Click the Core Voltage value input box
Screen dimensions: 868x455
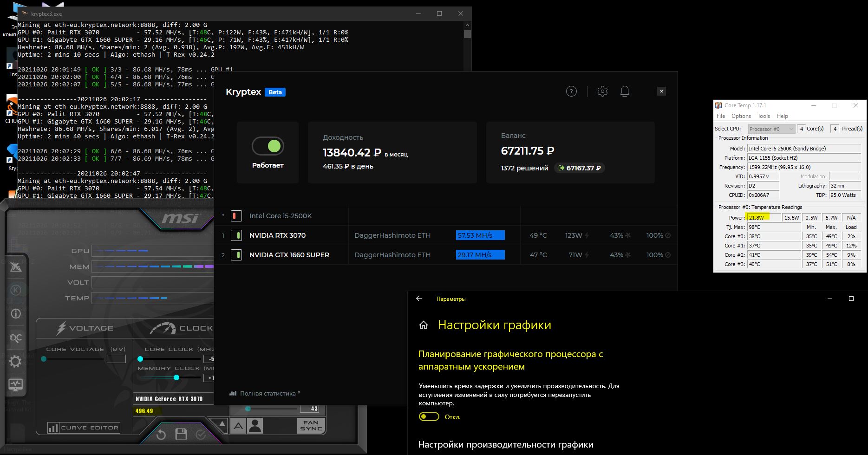(x=116, y=359)
